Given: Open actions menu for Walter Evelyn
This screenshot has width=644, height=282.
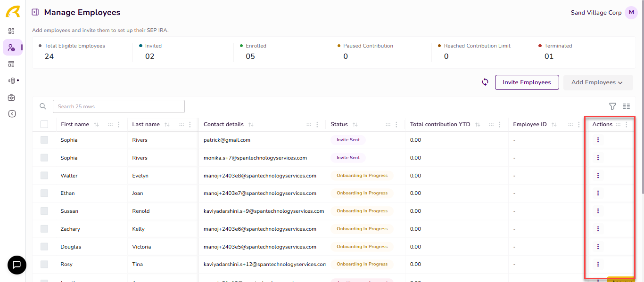Looking at the screenshot, I should click(598, 176).
